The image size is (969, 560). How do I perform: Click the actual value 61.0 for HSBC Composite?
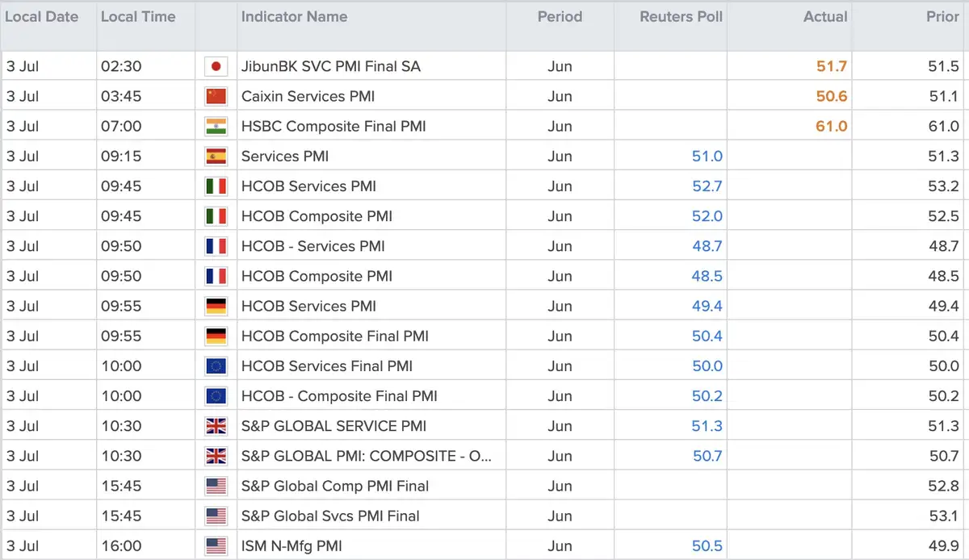click(x=832, y=126)
